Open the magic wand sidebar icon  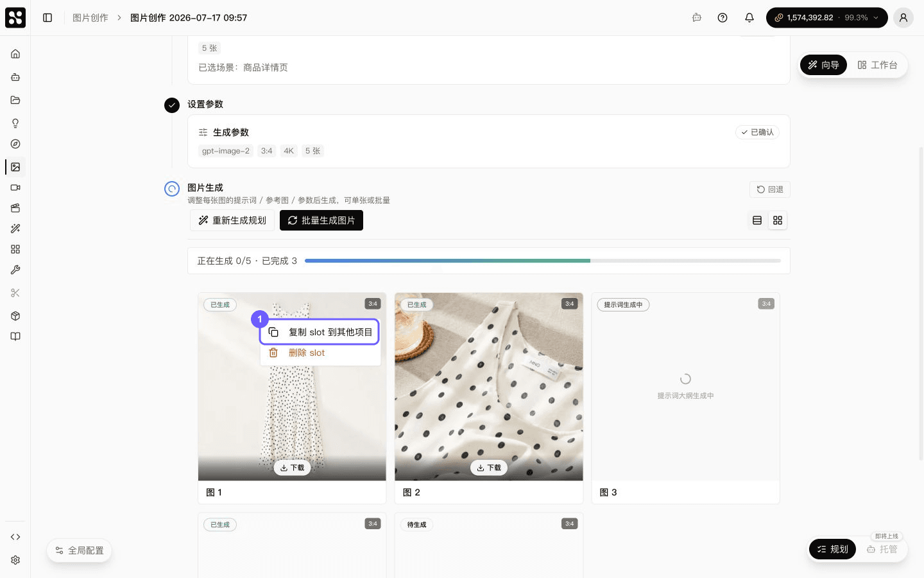pos(15,229)
